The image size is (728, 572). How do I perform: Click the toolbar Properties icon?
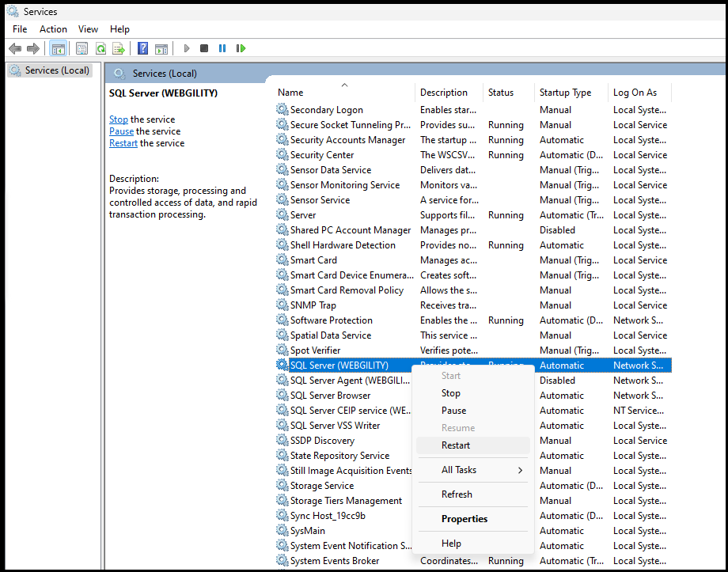[82, 48]
